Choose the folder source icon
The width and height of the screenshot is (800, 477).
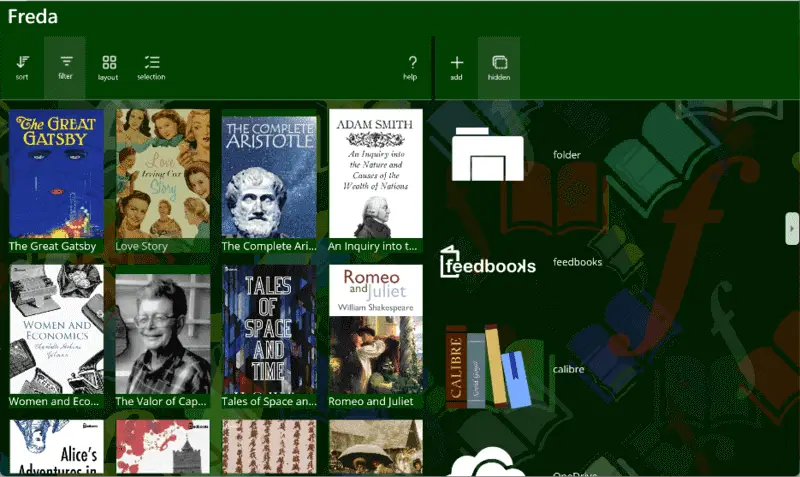(488, 154)
